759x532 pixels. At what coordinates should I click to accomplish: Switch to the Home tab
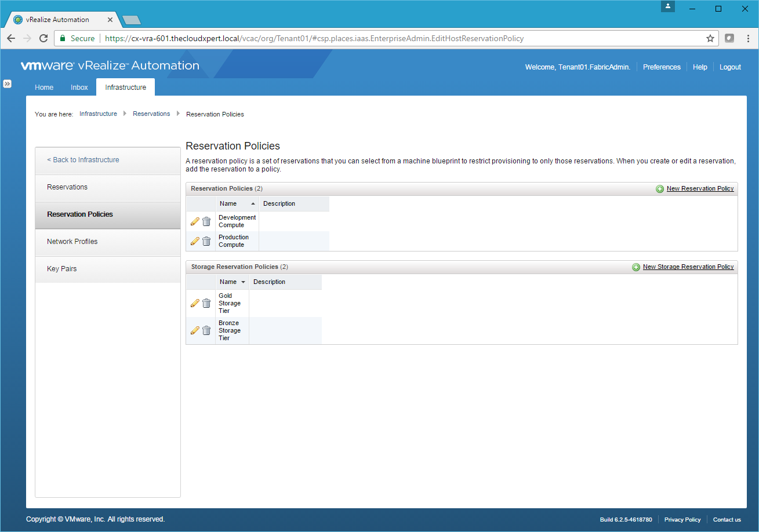(44, 88)
